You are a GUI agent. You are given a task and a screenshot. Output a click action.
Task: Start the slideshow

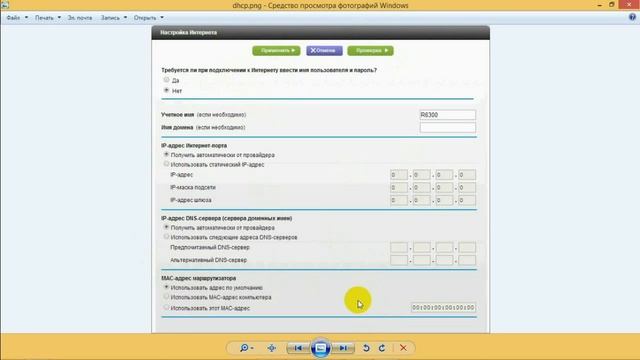point(321,348)
